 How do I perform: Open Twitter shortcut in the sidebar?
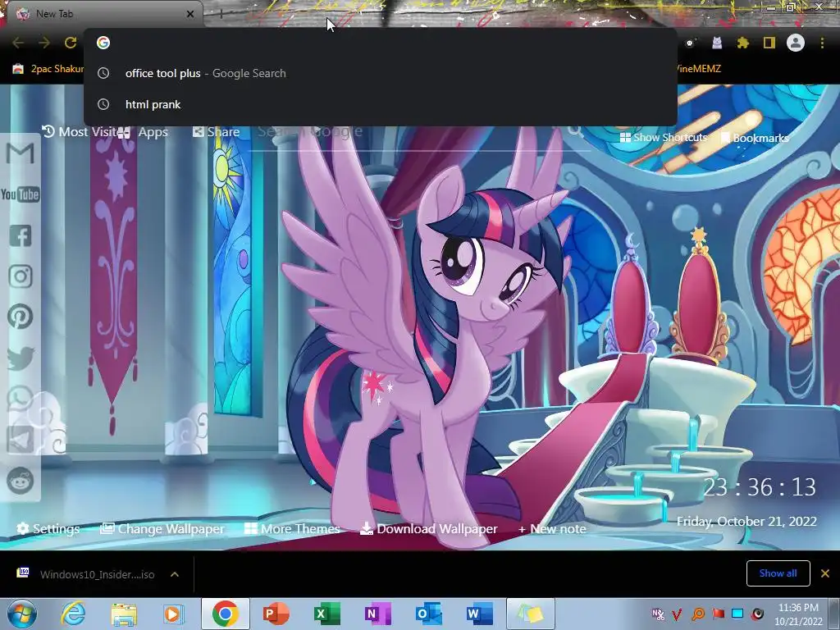pos(21,358)
